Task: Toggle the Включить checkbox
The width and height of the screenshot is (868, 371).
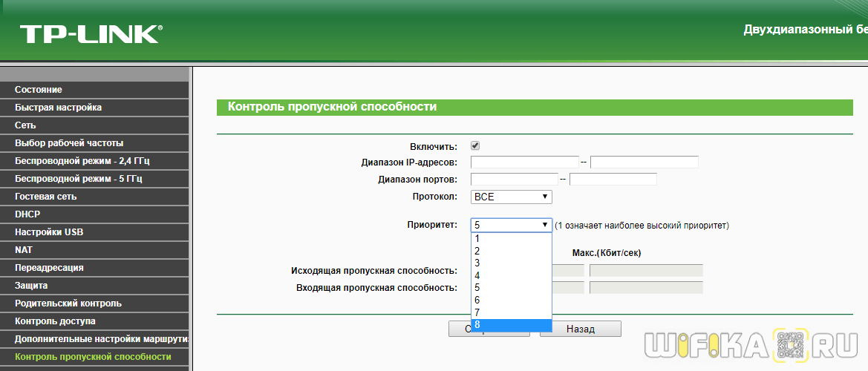Action: pyautogui.click(x=475, y=146)
